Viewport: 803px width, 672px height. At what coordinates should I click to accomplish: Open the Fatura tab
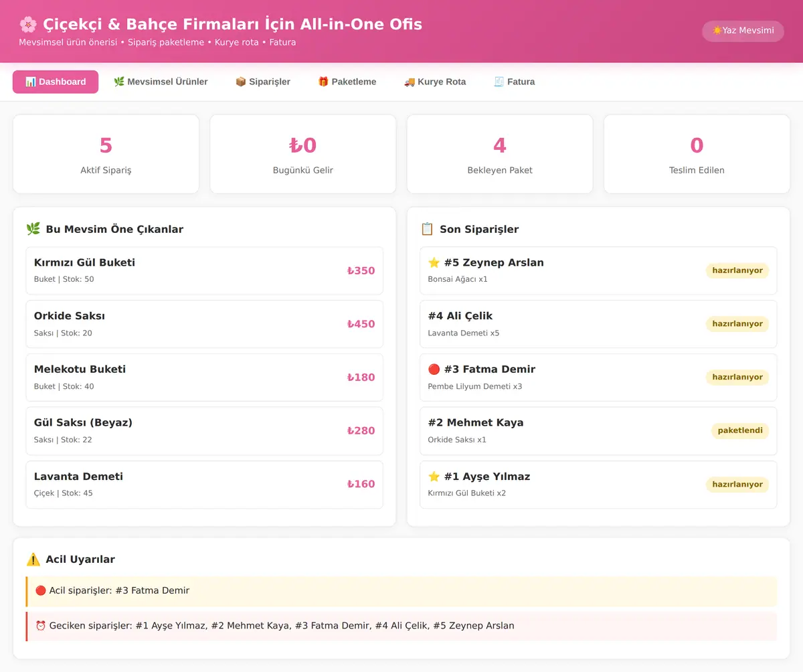pyautogui.click(x=515, y=82)
